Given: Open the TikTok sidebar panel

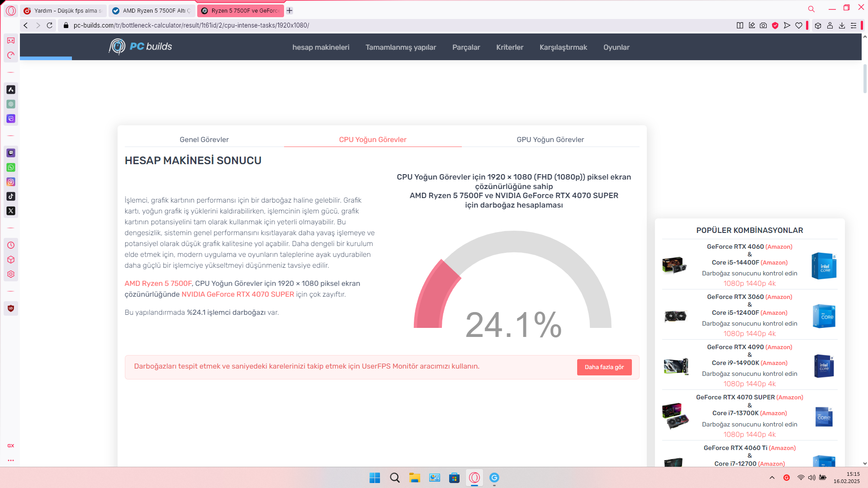Looking at the screenshot, I should click(x=11, y=196).
